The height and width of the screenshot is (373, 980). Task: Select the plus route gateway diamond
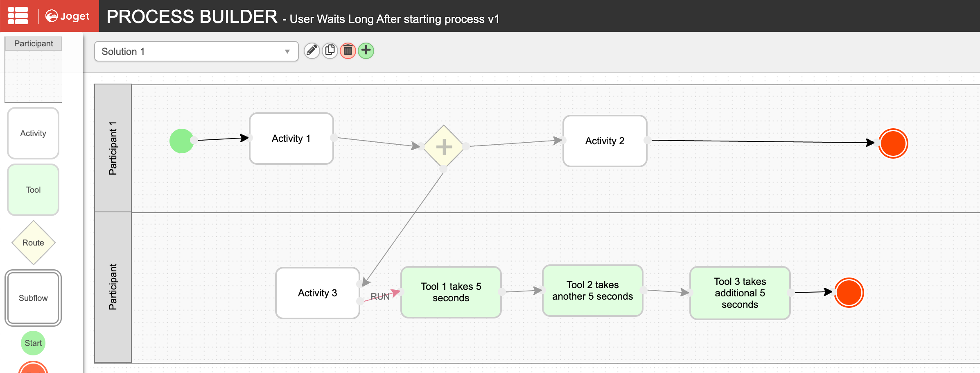[444, 147]
